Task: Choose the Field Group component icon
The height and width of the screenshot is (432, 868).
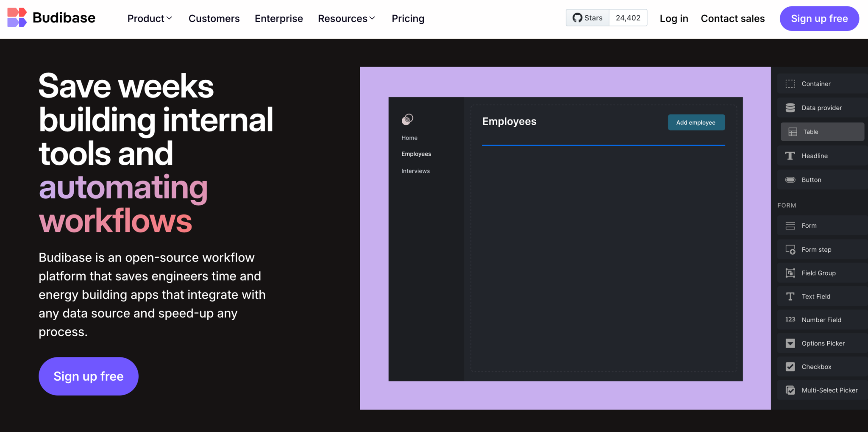Action: (x=790, y=273)
